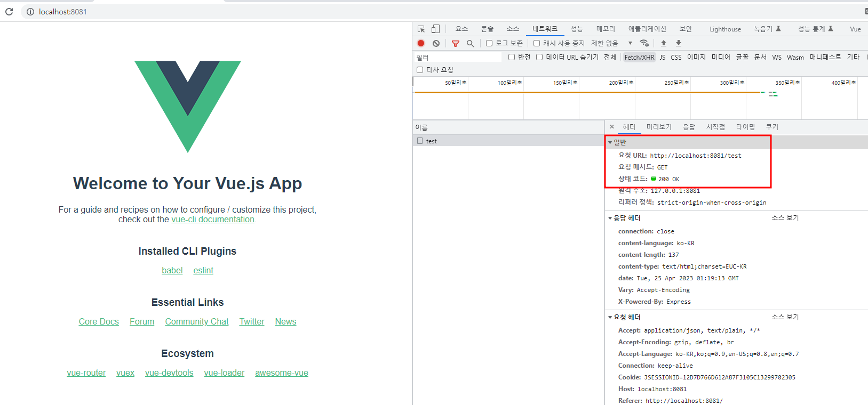
Task: Switch to the 소스 DevTools tab
Action: pos(513,29)
